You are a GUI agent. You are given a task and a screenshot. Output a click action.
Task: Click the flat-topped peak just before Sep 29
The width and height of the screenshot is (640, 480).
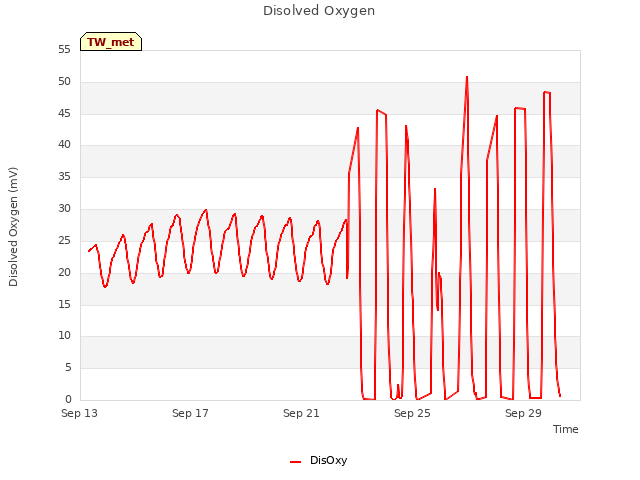[520, 108]
